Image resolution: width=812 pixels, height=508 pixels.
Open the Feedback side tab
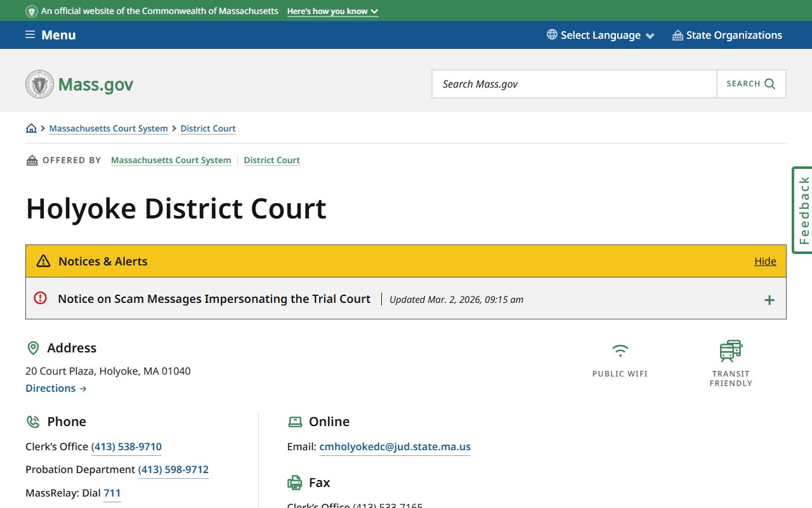click(803, 210)
